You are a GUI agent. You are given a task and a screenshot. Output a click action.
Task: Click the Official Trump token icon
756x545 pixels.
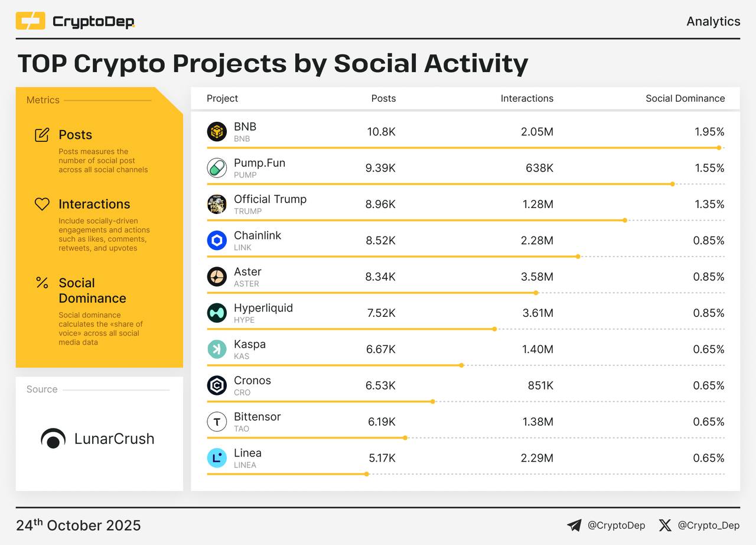(217, 205)
